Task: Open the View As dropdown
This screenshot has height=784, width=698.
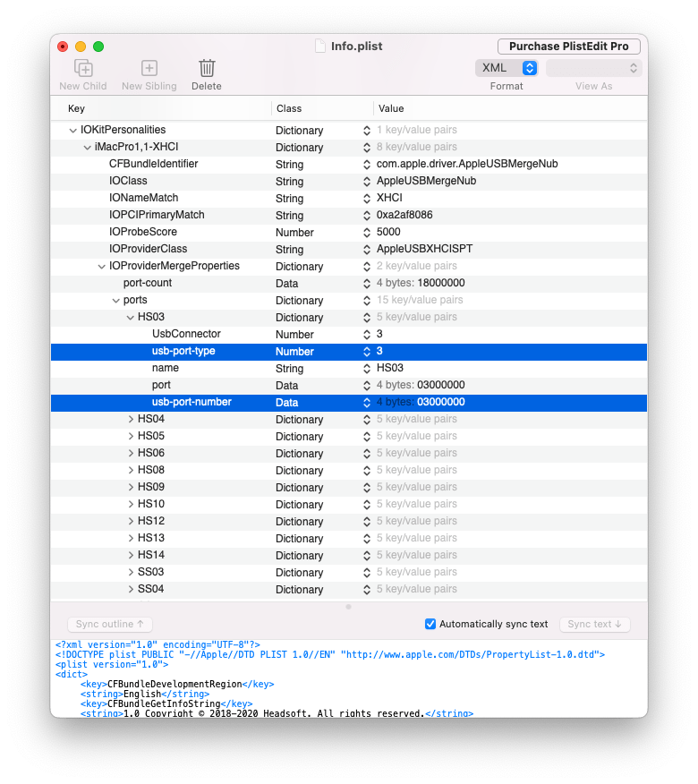Action: click(593, 68)
